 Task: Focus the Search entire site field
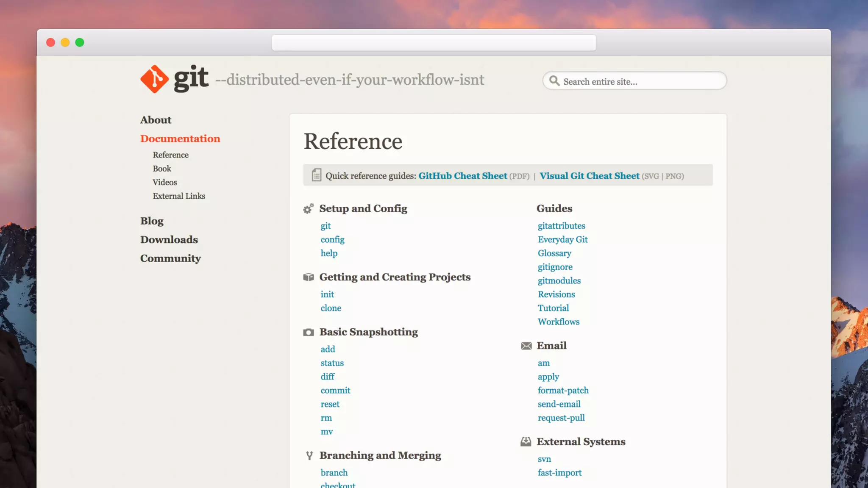click(x=640, y=81)
